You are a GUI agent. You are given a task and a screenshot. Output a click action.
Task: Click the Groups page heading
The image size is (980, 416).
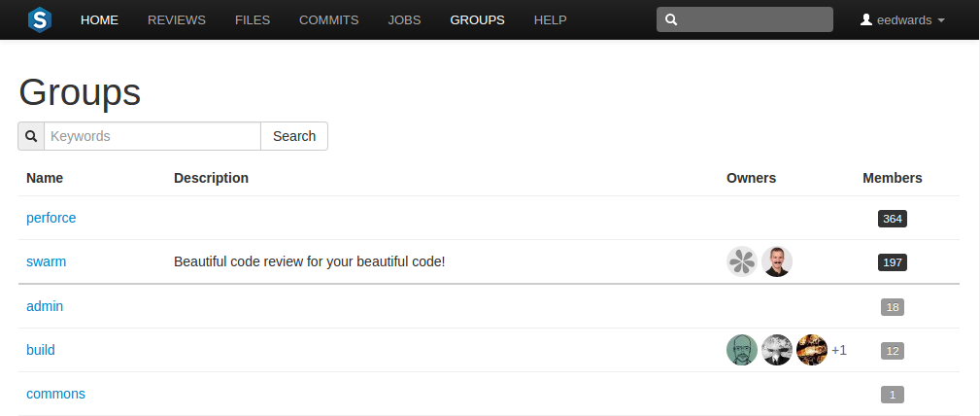click(x=80, y=92)
